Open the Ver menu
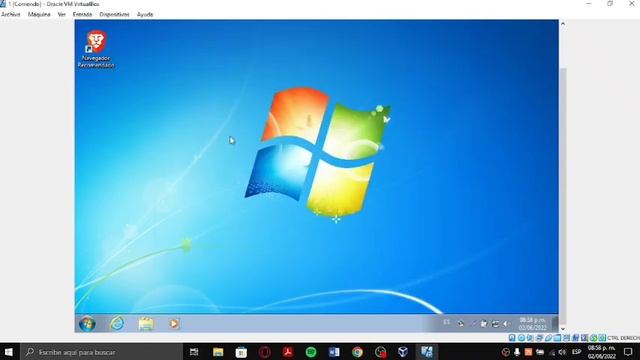The height and width of the screenshot is (360, 640). (x=62, y=14)
